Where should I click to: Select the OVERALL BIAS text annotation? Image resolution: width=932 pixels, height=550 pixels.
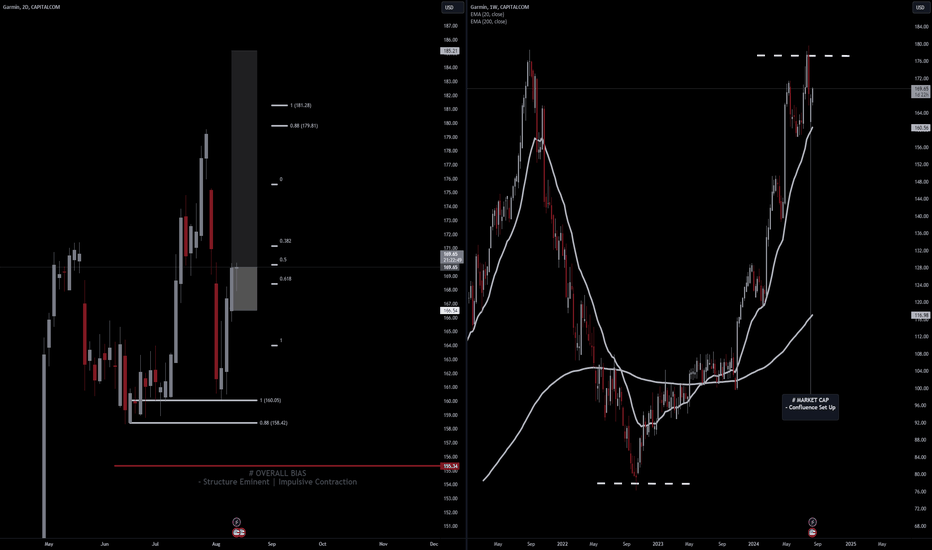[278, 477]
